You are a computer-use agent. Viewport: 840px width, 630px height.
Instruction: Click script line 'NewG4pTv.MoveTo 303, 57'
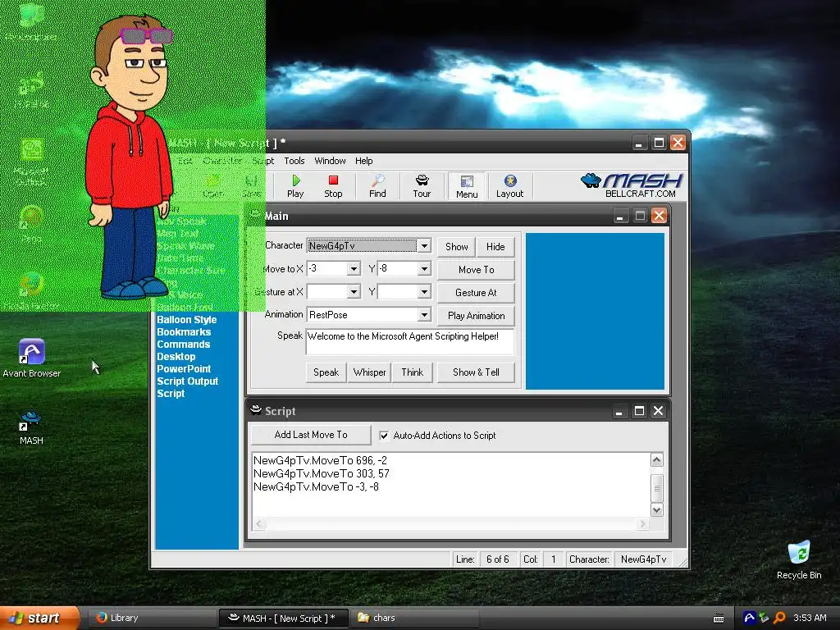coord(322,473)
